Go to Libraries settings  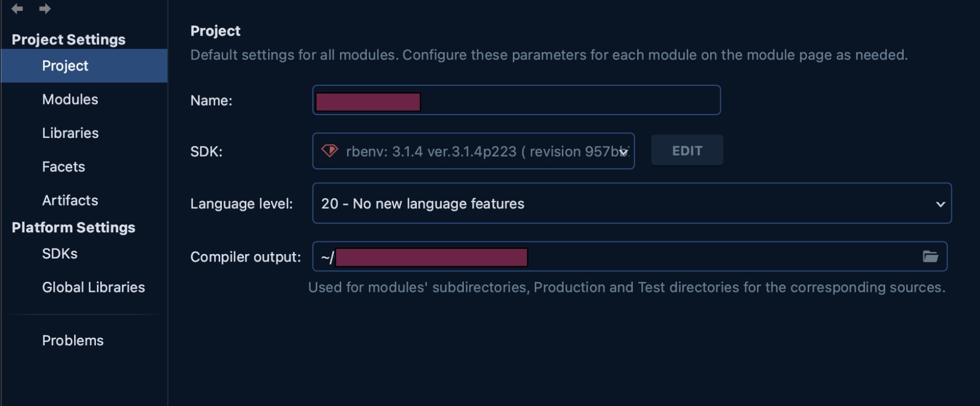coord(70,133)
